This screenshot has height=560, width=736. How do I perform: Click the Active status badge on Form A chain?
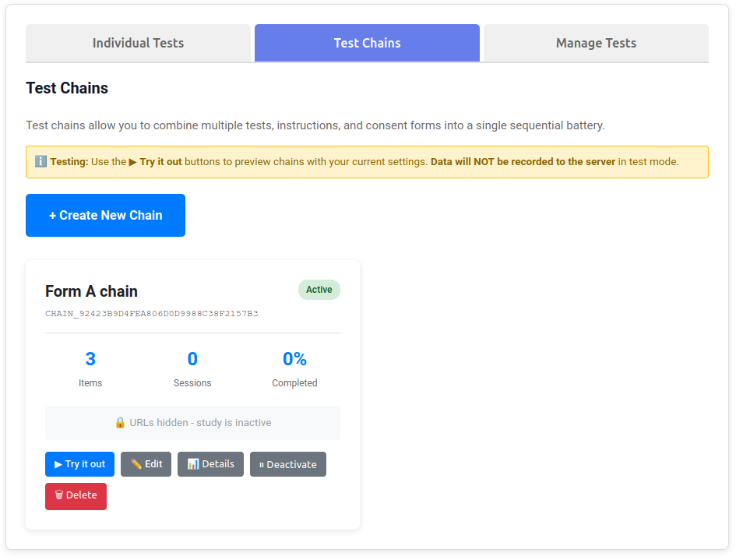(x=319, y=290)
